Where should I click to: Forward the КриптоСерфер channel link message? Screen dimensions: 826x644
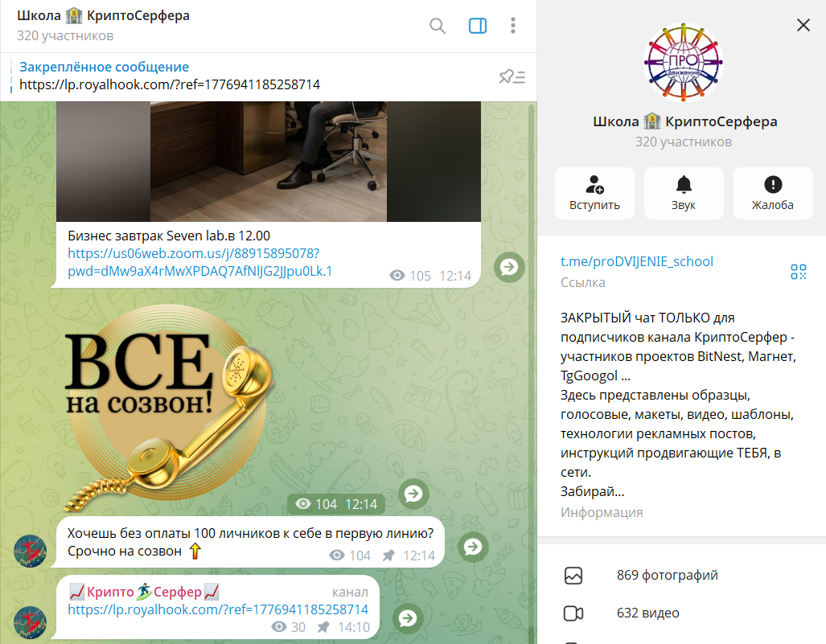[x=408, y=618]
